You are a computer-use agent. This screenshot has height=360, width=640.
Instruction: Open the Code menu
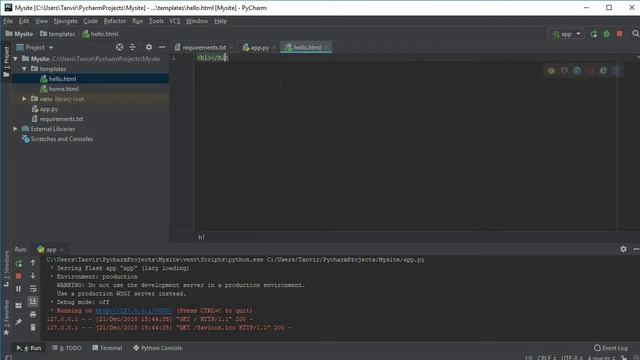tap(91, 21)
